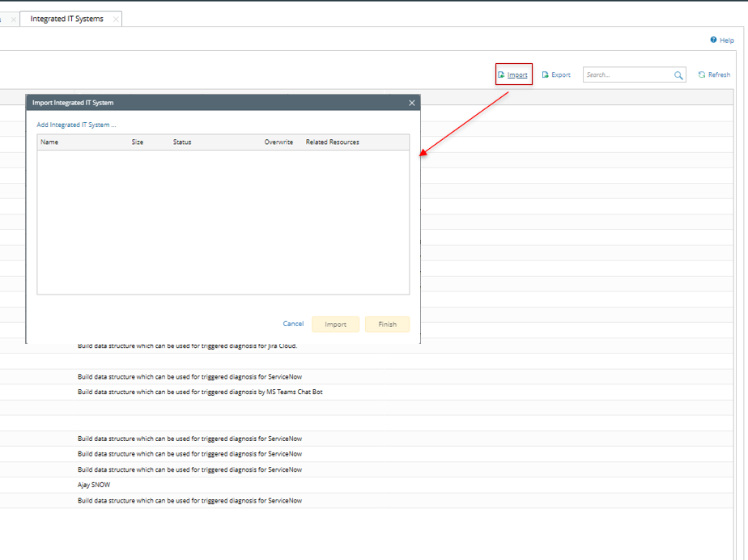
Task: Click the dialog's yellow Import button
Action: pos(335,324)
